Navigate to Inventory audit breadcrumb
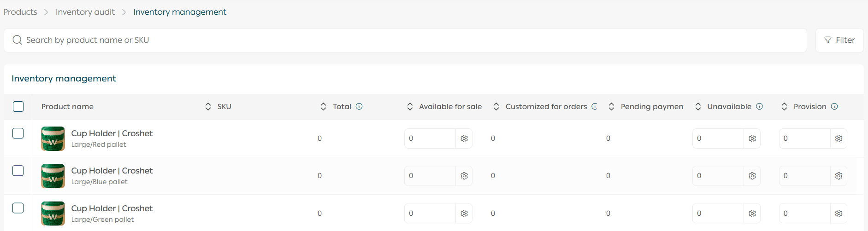 pos(85,12)
